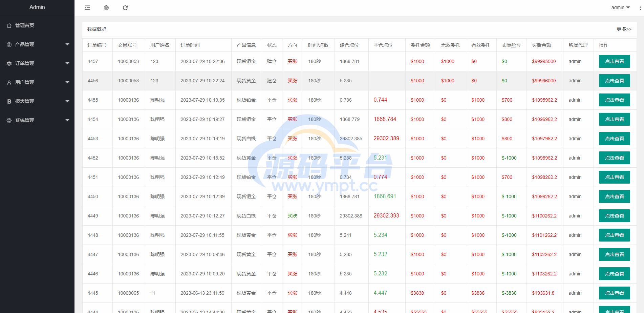Click order time 2023-07-29 10:22:24
644x313 pixels.
click(x=202, y=81)
